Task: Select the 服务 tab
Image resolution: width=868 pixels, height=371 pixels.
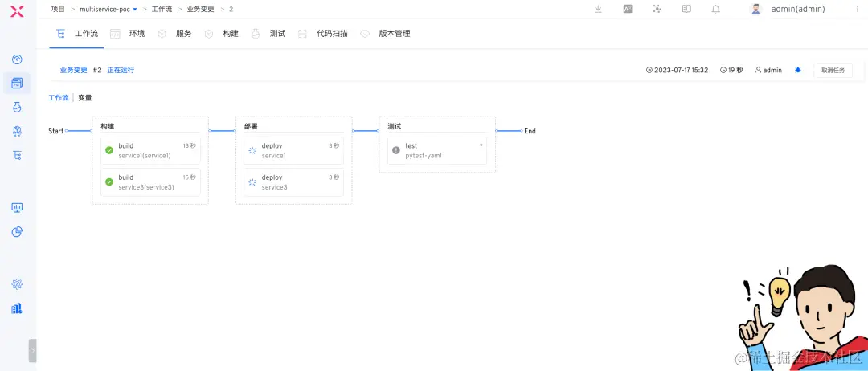Action: [x=174, y=34]
